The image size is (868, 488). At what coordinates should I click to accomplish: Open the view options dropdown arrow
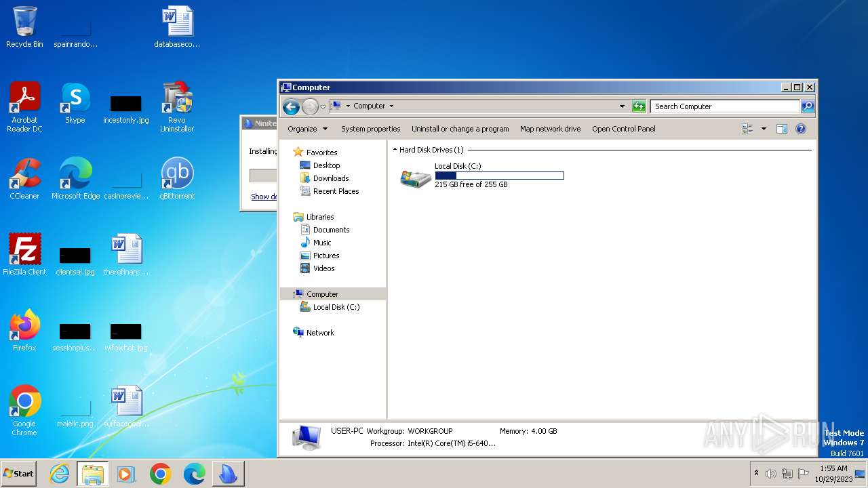pyautogui.click(x=764, y=129)
